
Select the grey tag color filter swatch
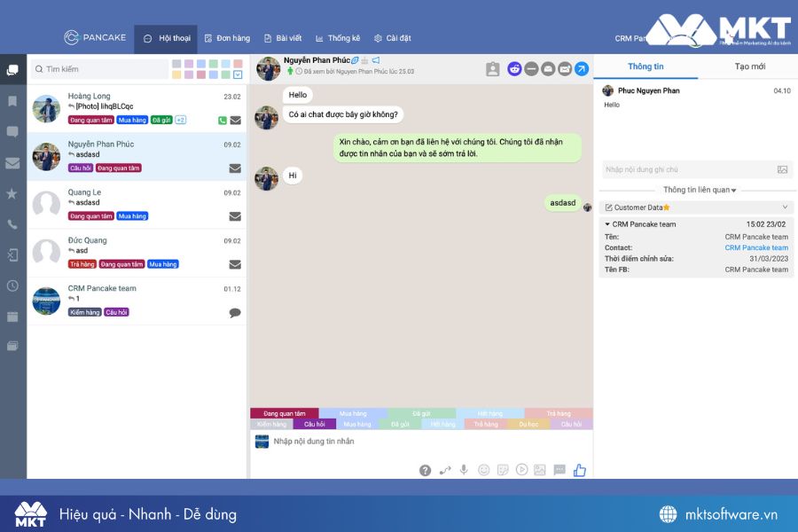(176, 64)
